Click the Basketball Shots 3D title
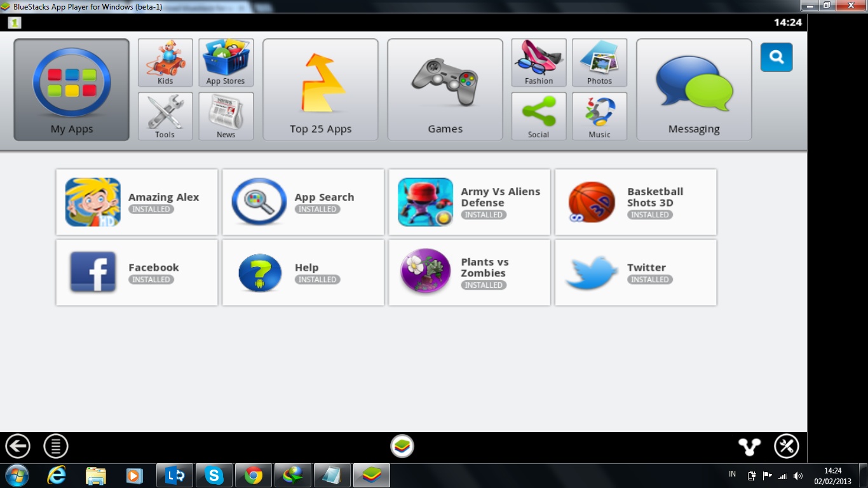The height and width of the screenshot is (488, 868). [x=655, y=197]
